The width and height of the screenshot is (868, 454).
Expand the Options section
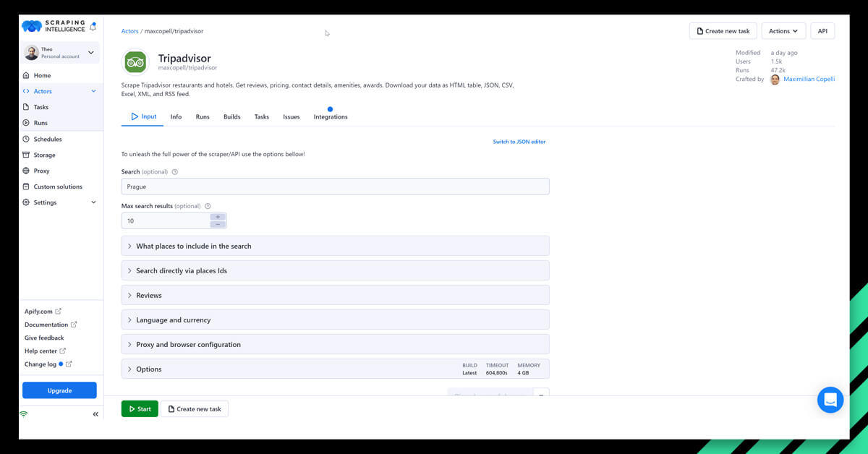[x=335, y=369]
